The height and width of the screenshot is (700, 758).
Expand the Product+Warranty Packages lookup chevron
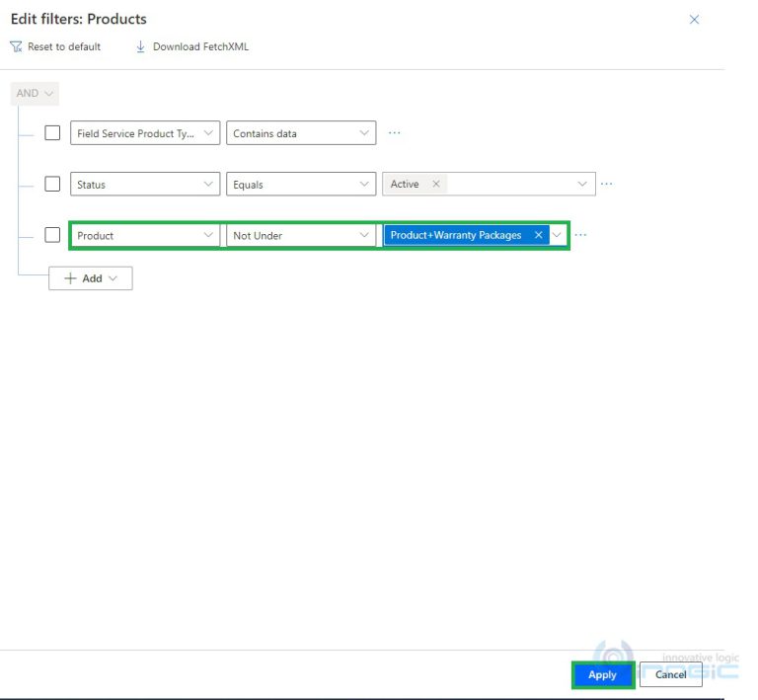tap(557, 235)
